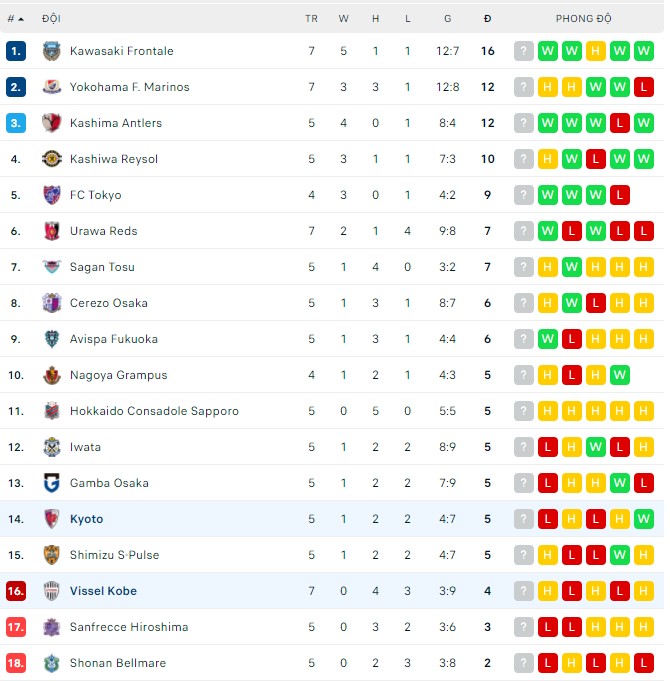
Task: Click Kawasaki Frontale's gray question mark badge
Action: pos(523,51)
